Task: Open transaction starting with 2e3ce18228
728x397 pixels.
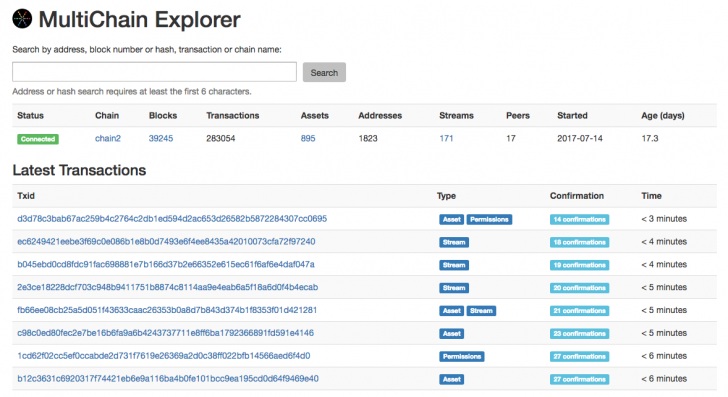Action: [x=168, y=287]
